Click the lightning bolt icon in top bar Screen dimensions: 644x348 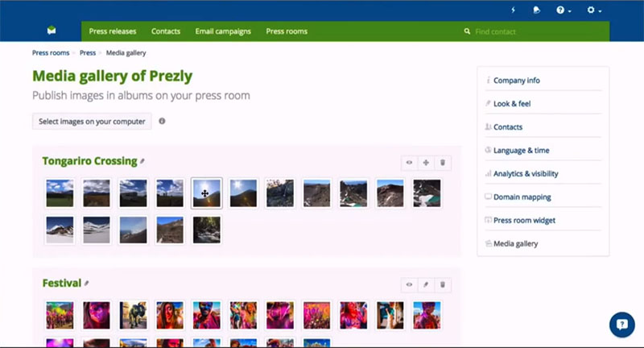(514, 10)
